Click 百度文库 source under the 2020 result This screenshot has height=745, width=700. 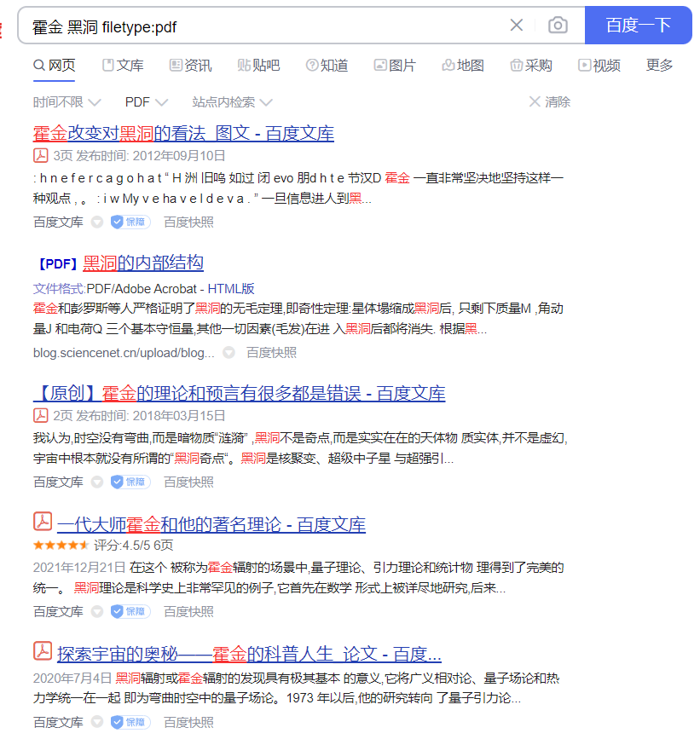pyautogui.click(x=58, y=722)
